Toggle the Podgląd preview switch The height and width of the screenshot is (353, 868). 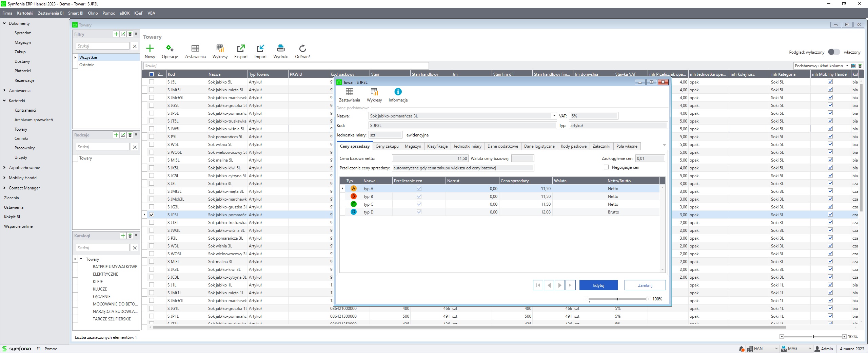[x=834, y=52]
